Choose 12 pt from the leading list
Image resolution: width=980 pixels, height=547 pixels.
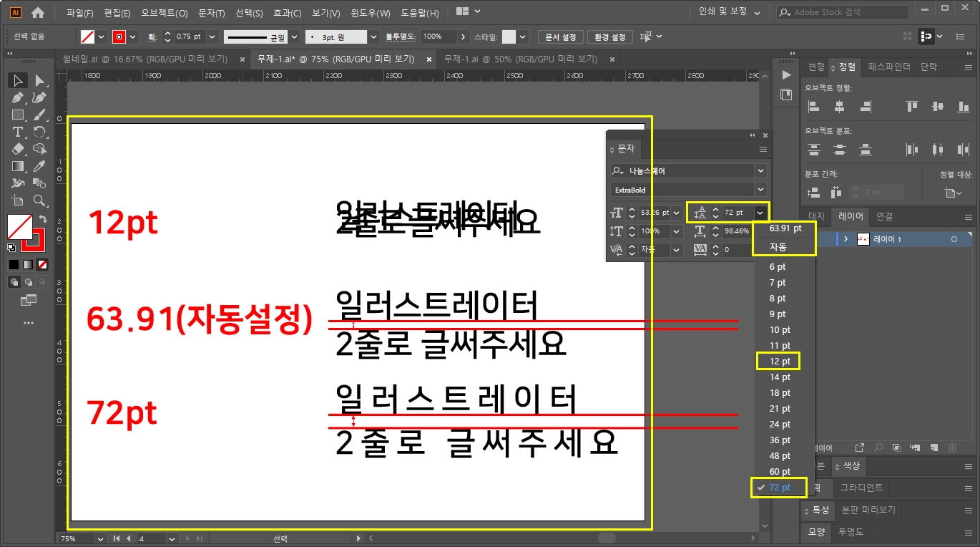pos(780,362)
